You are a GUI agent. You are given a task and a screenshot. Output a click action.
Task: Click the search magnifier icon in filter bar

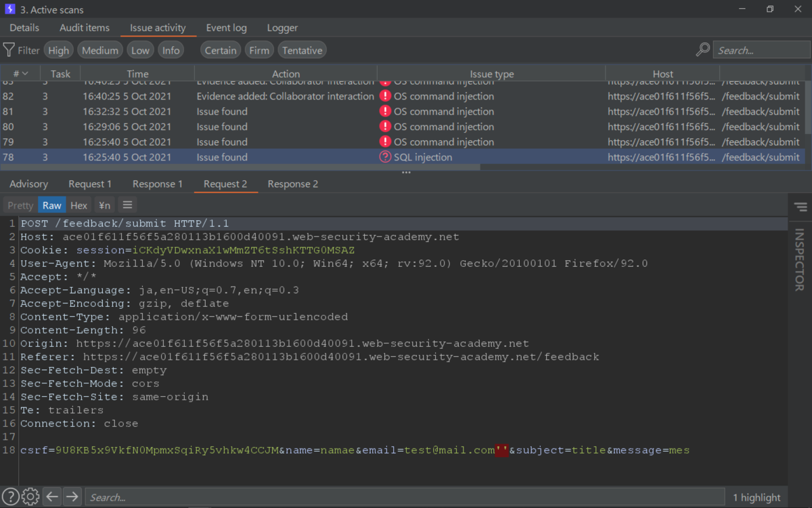coord(703,50)
